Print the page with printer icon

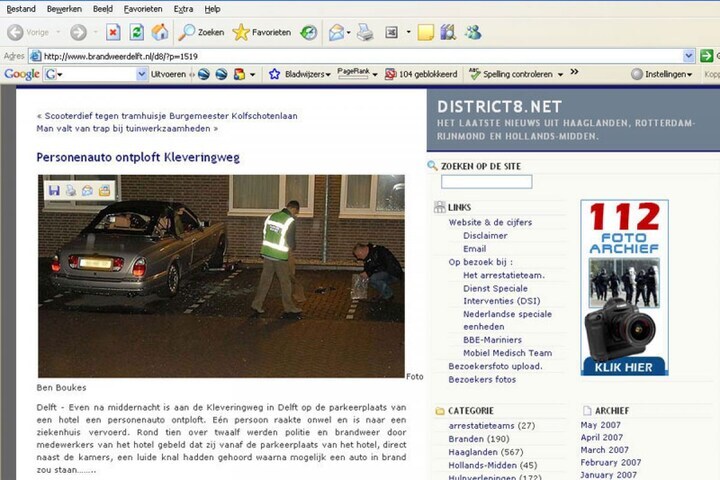click(x=365, y=32)
